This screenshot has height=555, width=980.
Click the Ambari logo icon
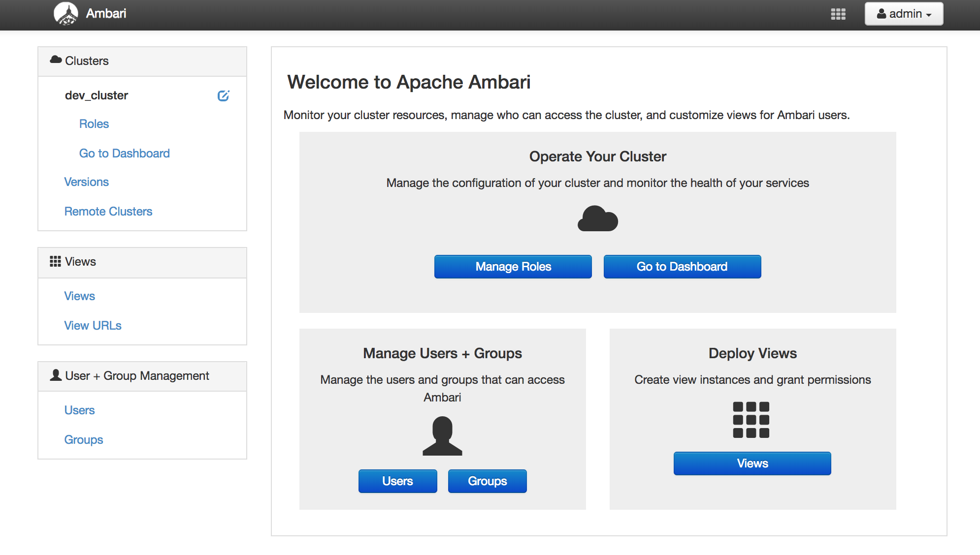tap(65, 13)
